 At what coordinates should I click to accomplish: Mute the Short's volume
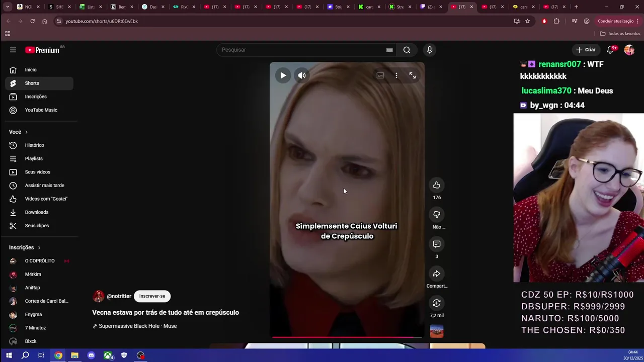(x=301, y=75)
